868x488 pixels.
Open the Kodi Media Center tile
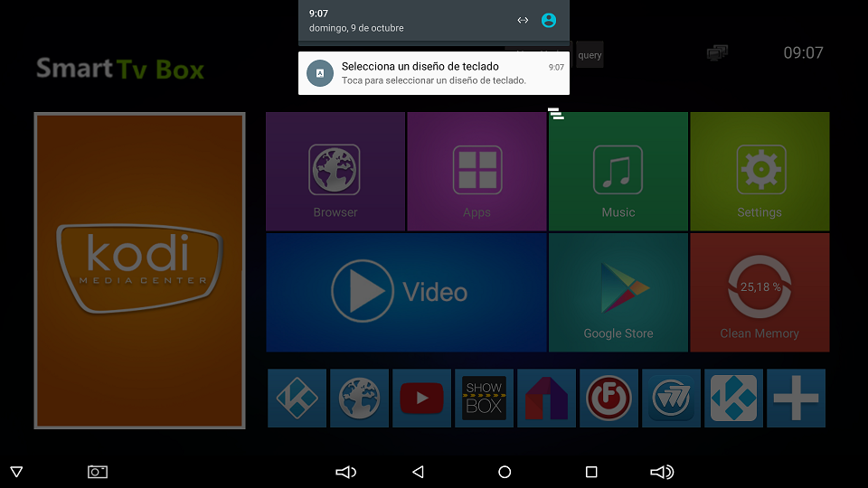coord(139,270)
